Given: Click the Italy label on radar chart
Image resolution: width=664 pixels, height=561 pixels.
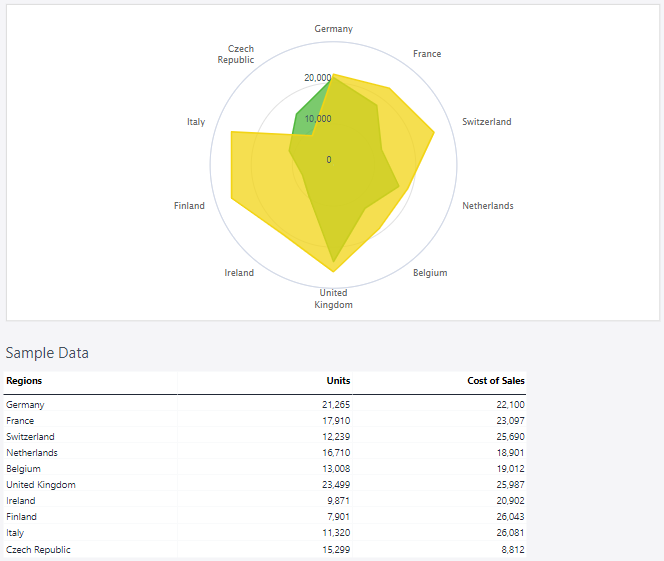Looking at the screenshot, I should click(196, 122).
